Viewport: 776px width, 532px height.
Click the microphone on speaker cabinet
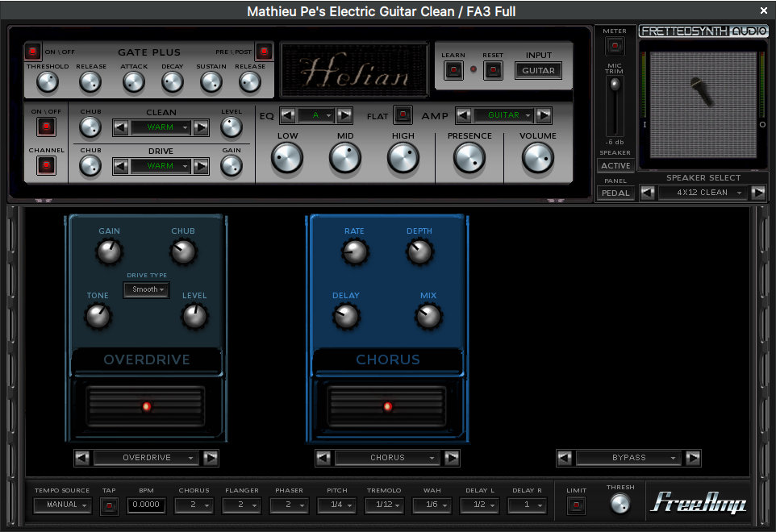click(x=703, y=92)
